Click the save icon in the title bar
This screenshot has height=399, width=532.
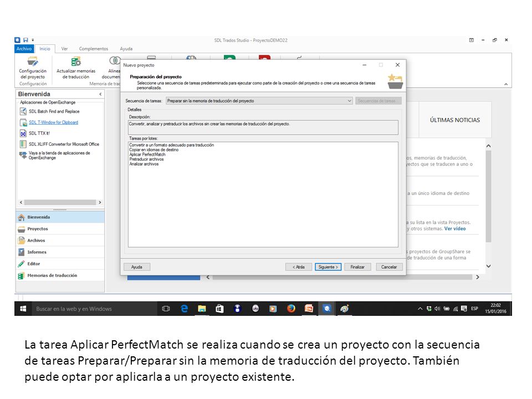click(26, 40)
